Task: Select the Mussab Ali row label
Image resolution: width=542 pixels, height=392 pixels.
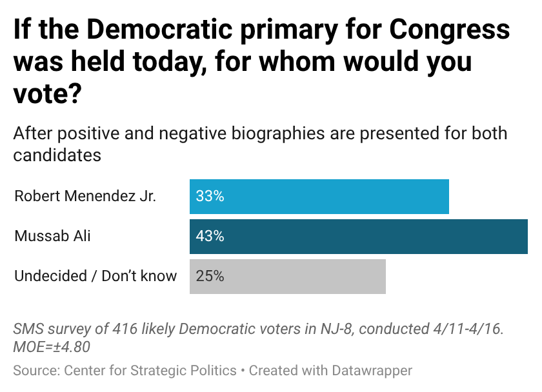Action: (53, 237)
